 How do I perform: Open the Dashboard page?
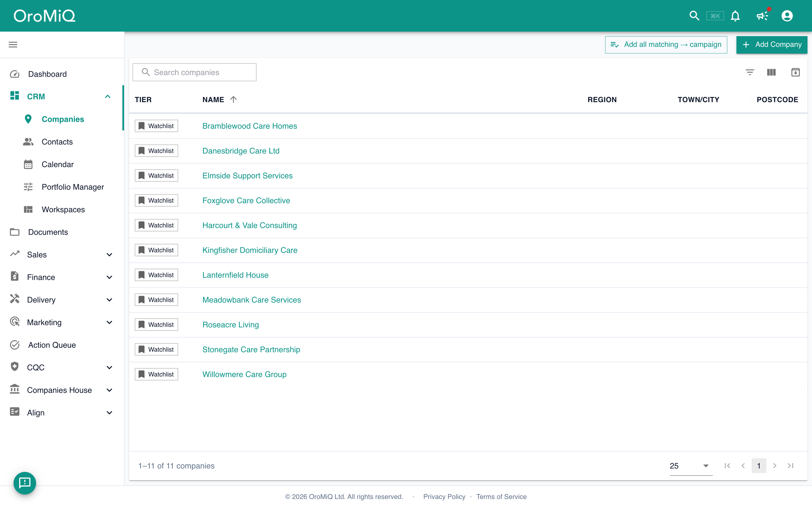pyautogui.click(x=47, y=74)
